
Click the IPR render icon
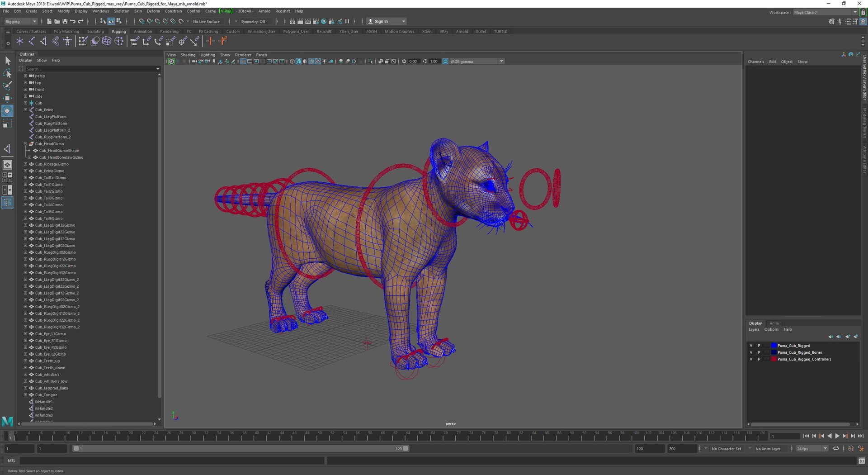308,21
